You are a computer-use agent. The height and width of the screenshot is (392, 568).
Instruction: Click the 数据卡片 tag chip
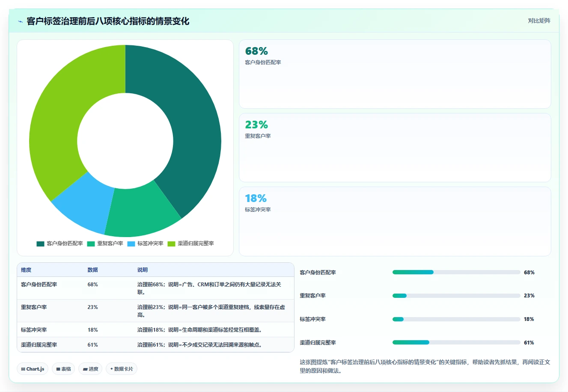click(122, 369)
